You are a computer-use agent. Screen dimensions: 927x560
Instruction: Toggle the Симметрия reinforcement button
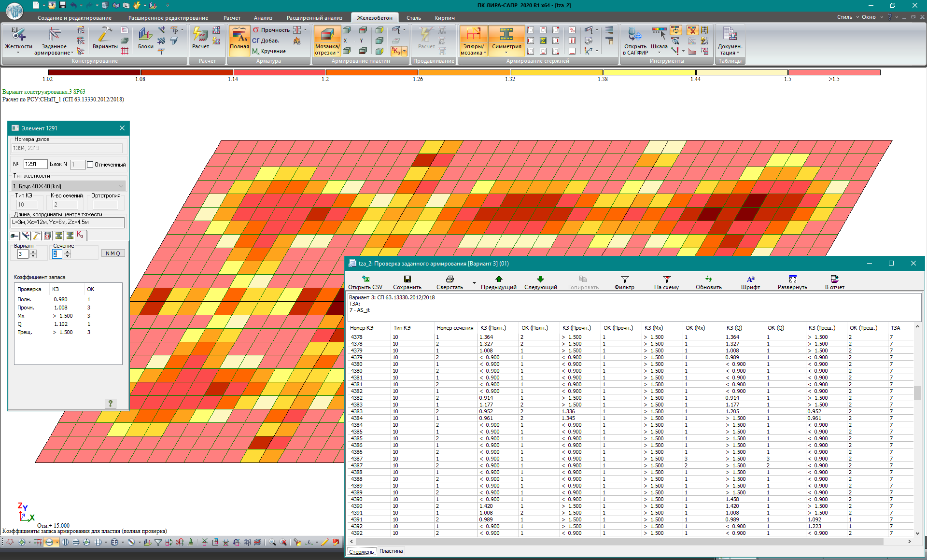tap(506, 36)
